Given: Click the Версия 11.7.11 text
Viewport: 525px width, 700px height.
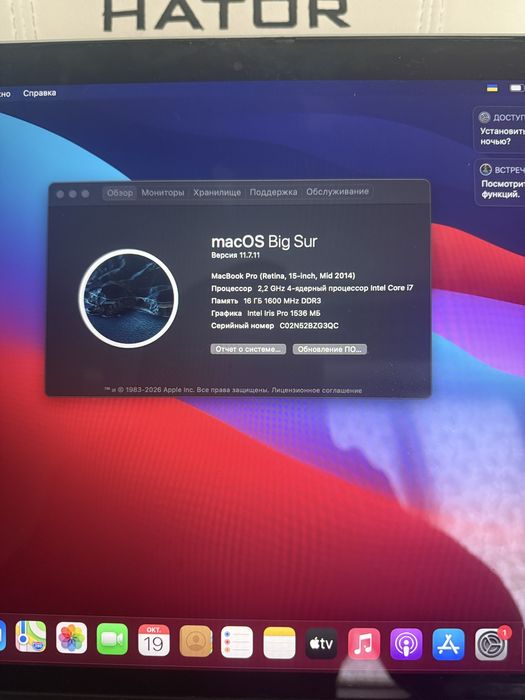Looking at the screenshot, I should tap(235, 255).
